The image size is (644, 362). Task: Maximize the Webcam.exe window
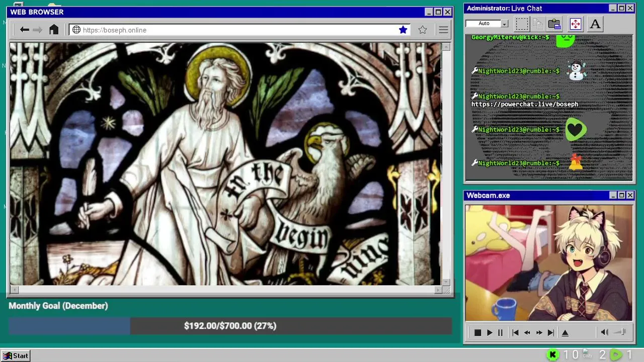(x=621, y=195)
